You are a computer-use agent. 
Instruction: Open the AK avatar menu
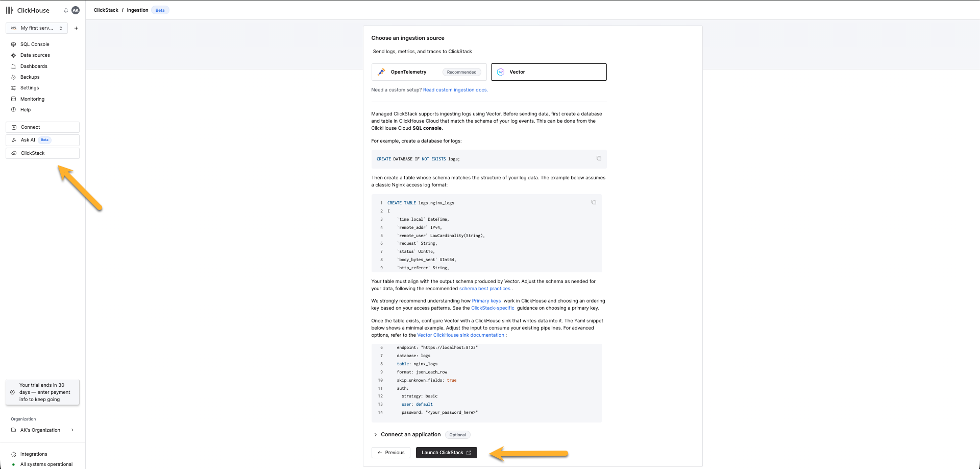click(x=75, y=10)
